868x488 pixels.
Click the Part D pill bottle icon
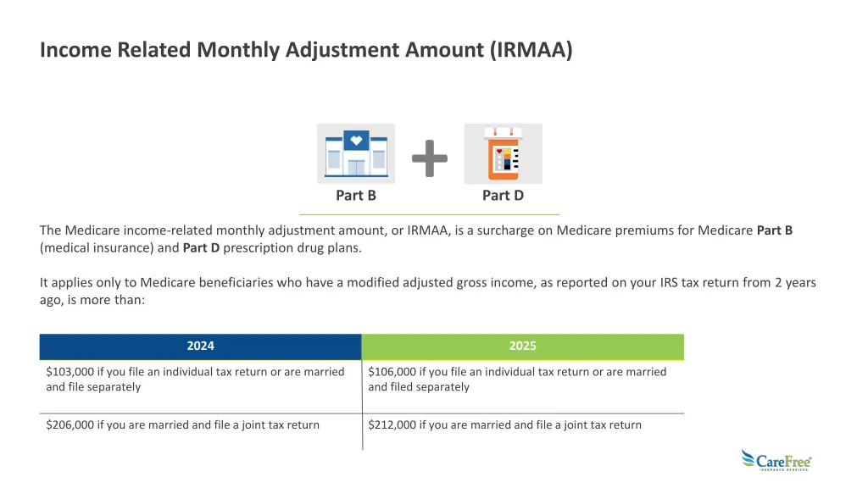pos(503,154)
